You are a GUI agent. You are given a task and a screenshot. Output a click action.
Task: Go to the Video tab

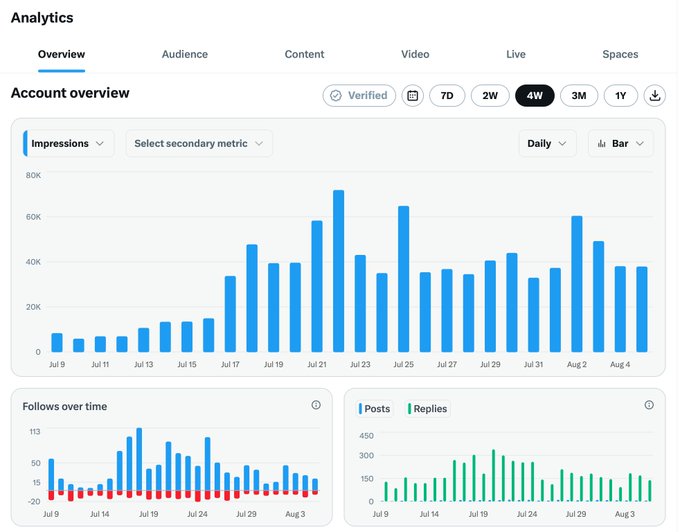[x=415, y=54]
